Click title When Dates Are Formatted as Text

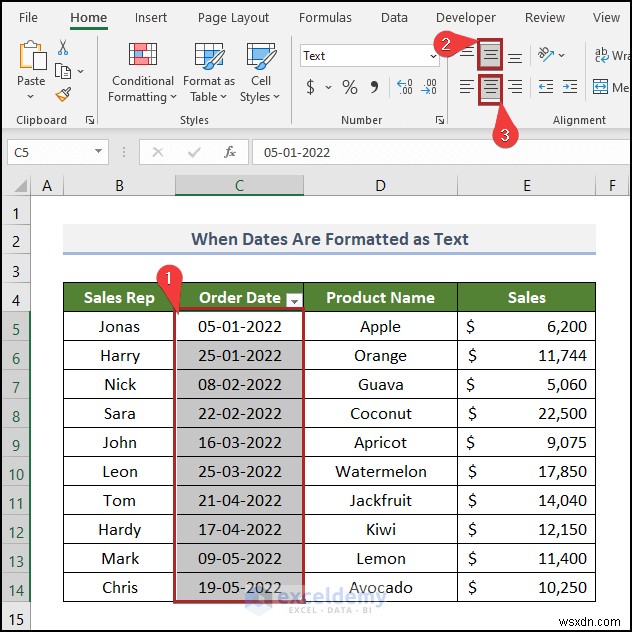tap(329, 239)
